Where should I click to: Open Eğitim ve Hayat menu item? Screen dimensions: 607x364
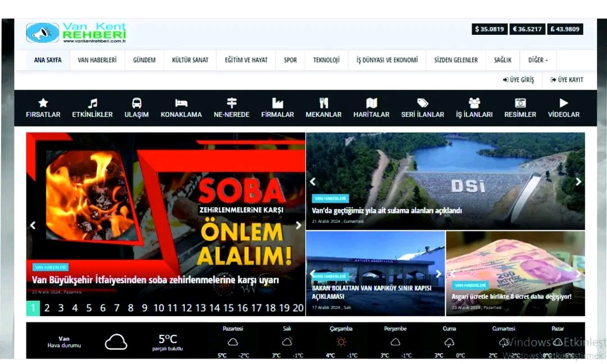pyautogui.click(x=246, y=60)
